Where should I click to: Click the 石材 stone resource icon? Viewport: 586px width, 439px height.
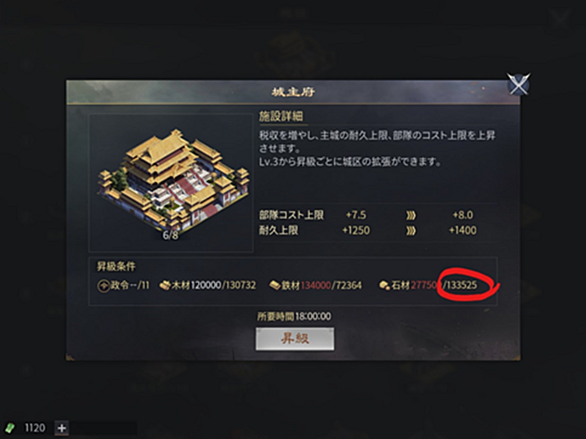click(x=385, y=285)
